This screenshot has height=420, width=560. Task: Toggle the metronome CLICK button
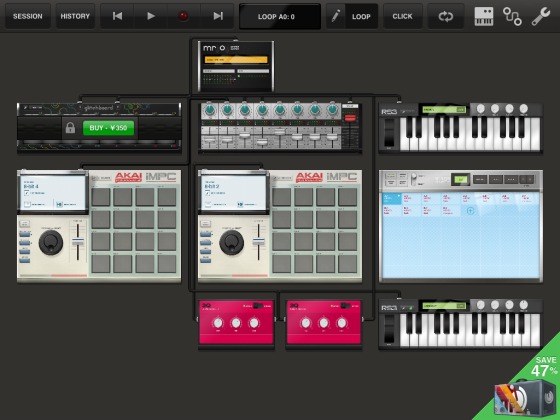[402, 16]
